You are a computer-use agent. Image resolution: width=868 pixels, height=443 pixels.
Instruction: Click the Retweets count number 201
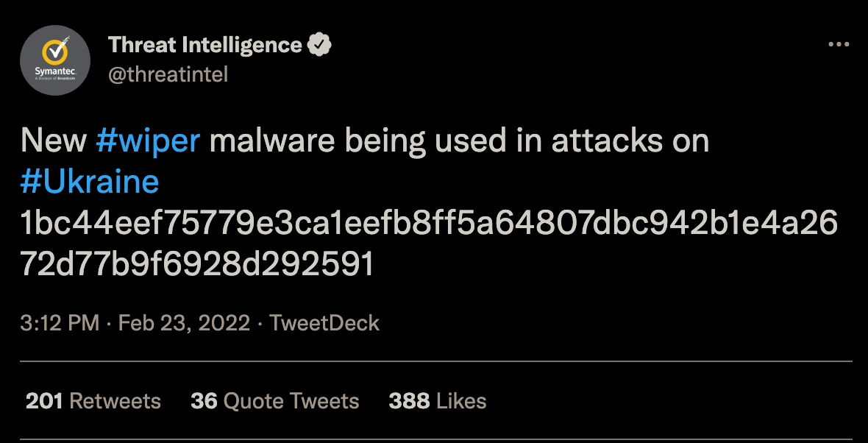pyautogui.click(x=44, y=401)
